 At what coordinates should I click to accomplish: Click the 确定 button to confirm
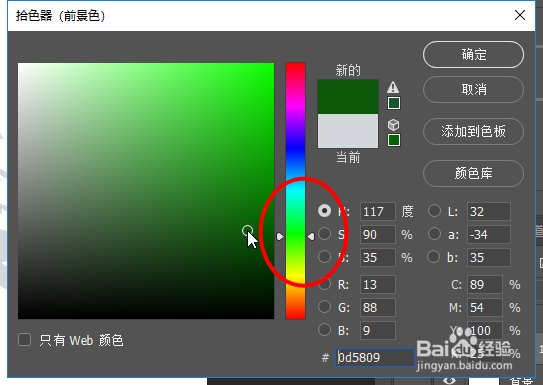pyautogui.click(x=473, y=55)
